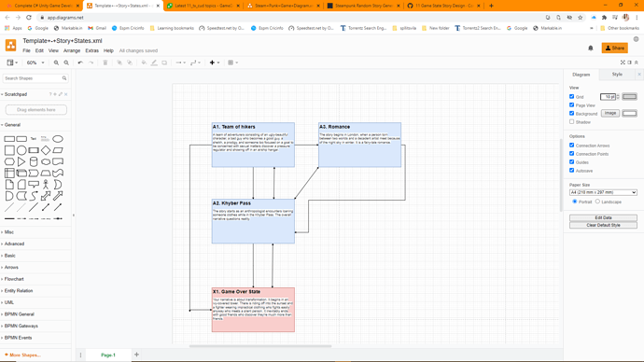
Task: Select the hexagon shape in General
Action: 9,161
